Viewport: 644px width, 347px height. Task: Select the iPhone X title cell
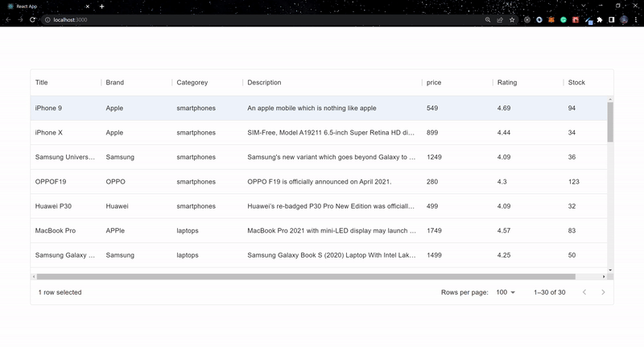(x=66, y=133)
